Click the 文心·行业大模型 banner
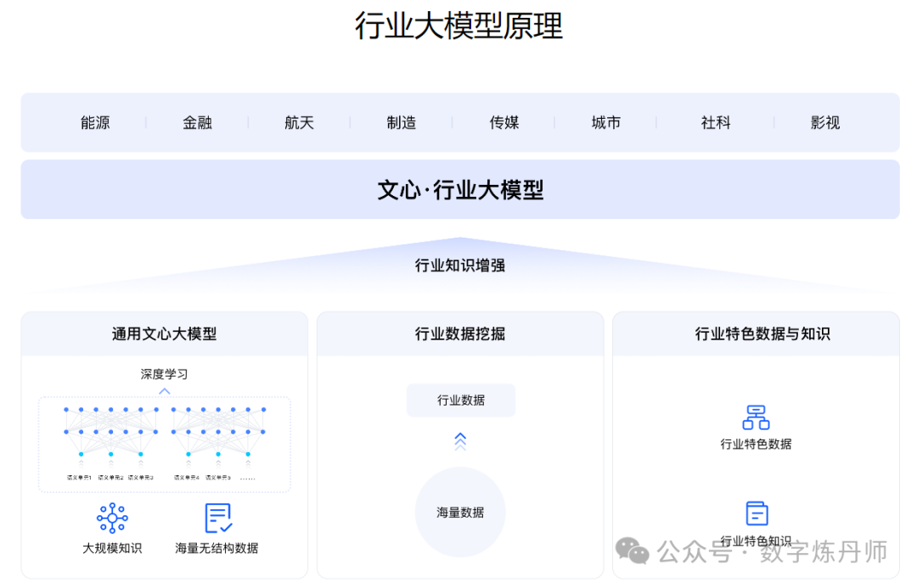 pyautogui.click(x=460, y=189)
